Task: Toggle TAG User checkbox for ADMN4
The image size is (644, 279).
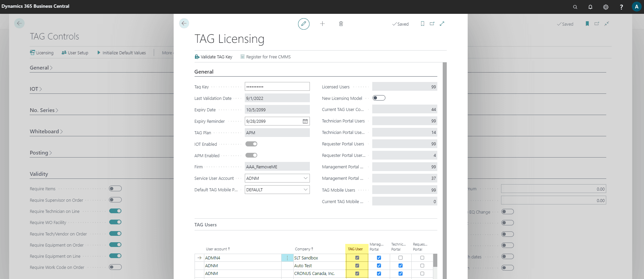Action: click(x=357, y=258)
